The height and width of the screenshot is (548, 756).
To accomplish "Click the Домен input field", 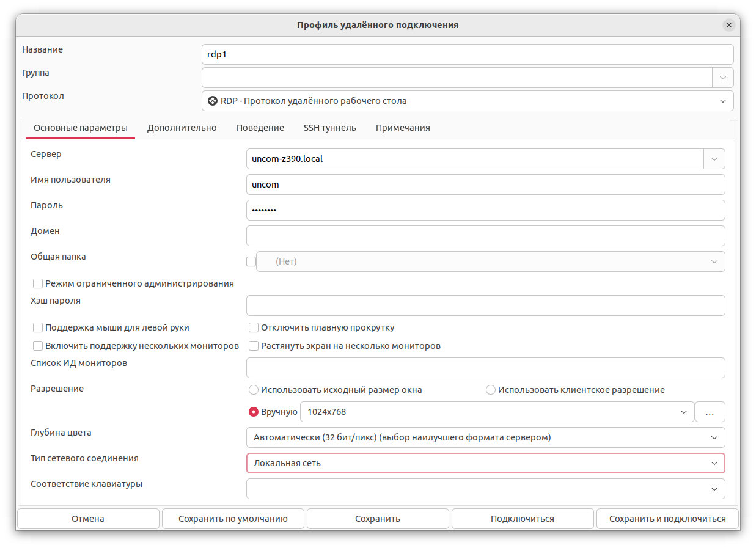I will [486, 236].
